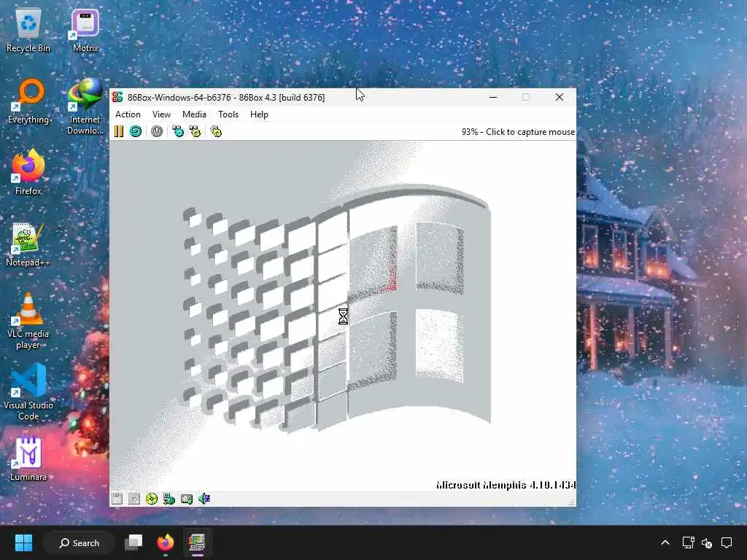Hard reset the emulated machine
The width and height of the screenshot is (747, 560).
[136, 131]
